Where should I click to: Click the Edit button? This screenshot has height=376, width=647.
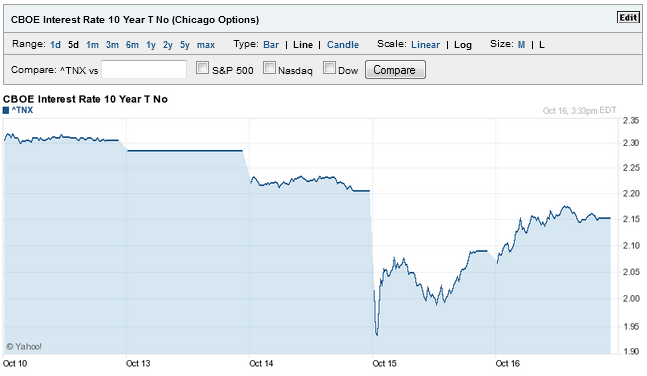tap(628, 17)
